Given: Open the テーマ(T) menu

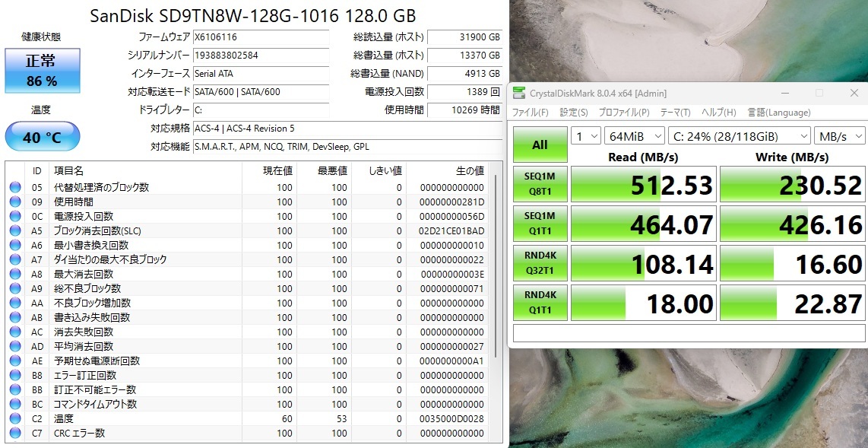Looking at the screenshot, I should point(676,113).
